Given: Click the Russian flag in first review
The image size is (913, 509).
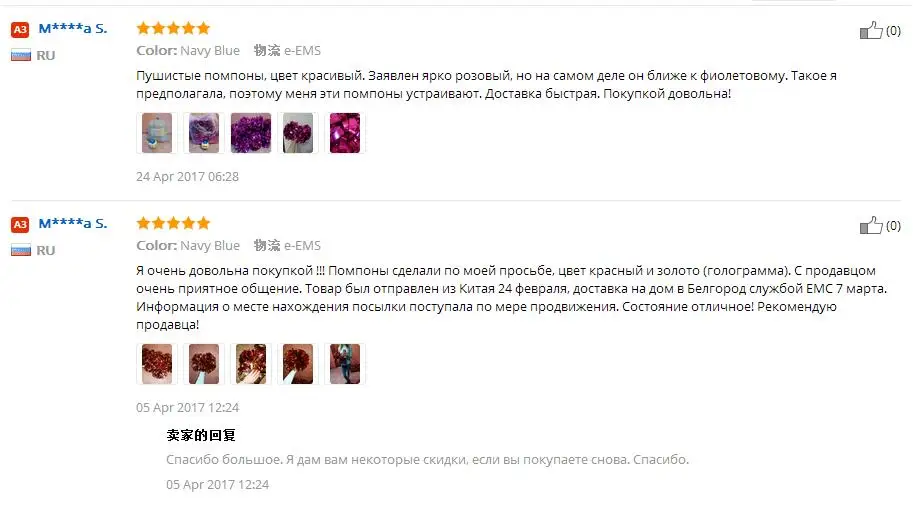Looking at the screenshot, I should pyautogui.click(x=21, y=55).
